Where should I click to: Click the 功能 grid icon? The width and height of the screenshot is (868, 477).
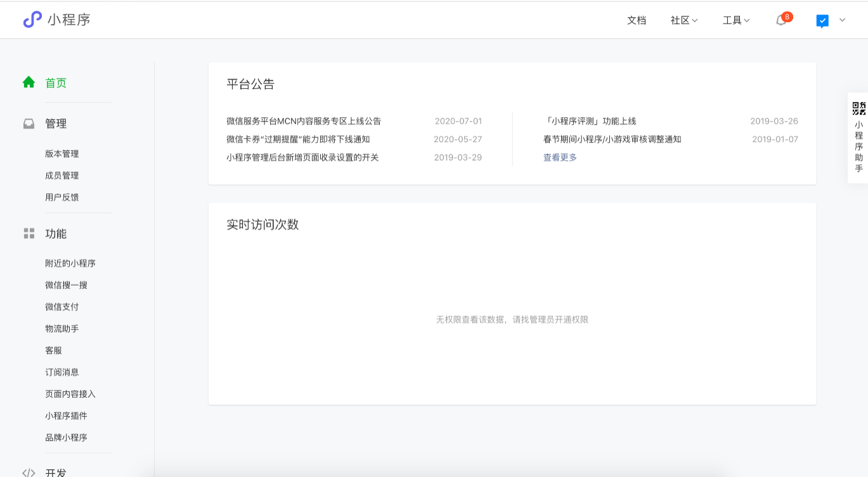pyautogui.click(x=29, y=234)
